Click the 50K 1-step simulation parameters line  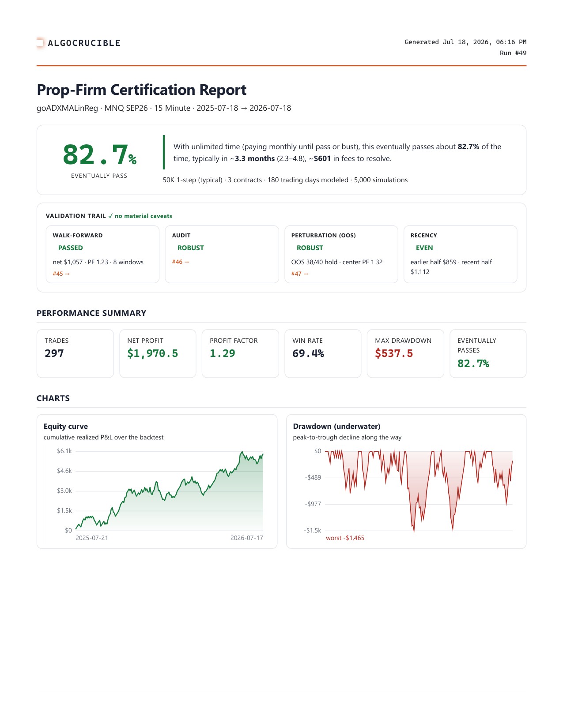(285, 180)
